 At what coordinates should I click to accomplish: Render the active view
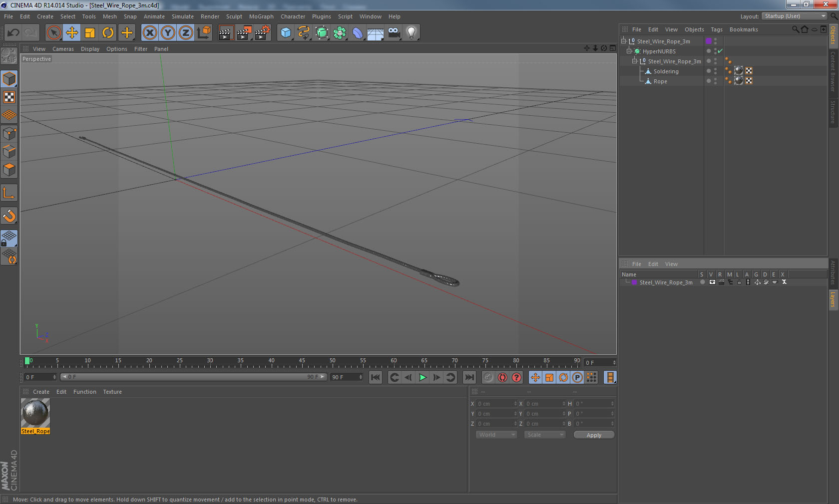pos(226,33)
